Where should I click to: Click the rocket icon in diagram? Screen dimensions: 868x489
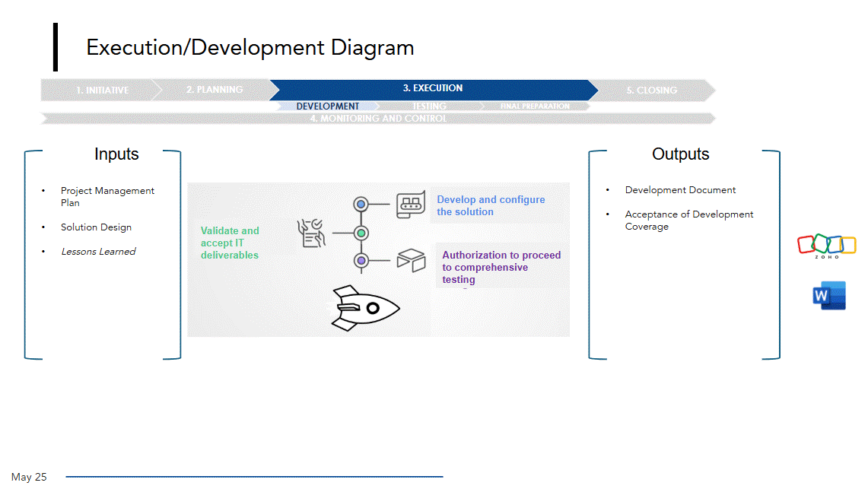365,308
